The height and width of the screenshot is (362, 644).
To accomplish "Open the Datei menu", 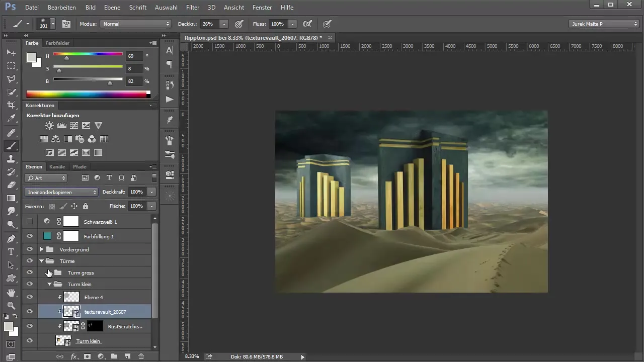I will point(32,8).
